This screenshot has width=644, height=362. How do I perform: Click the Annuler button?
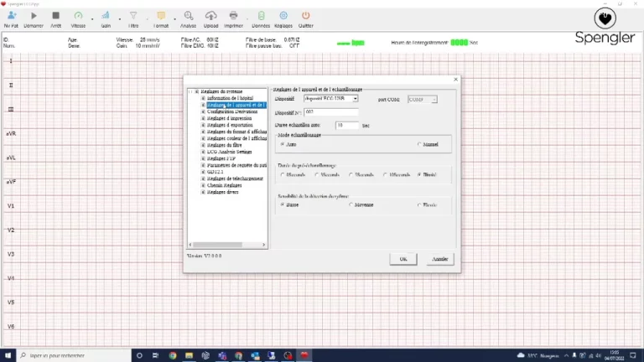439,259
